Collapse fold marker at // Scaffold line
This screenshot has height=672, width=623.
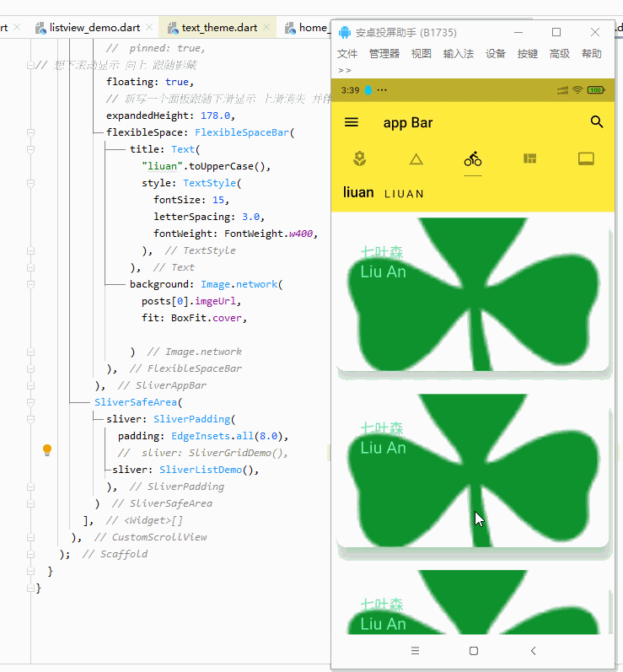[x=30, y=554]
